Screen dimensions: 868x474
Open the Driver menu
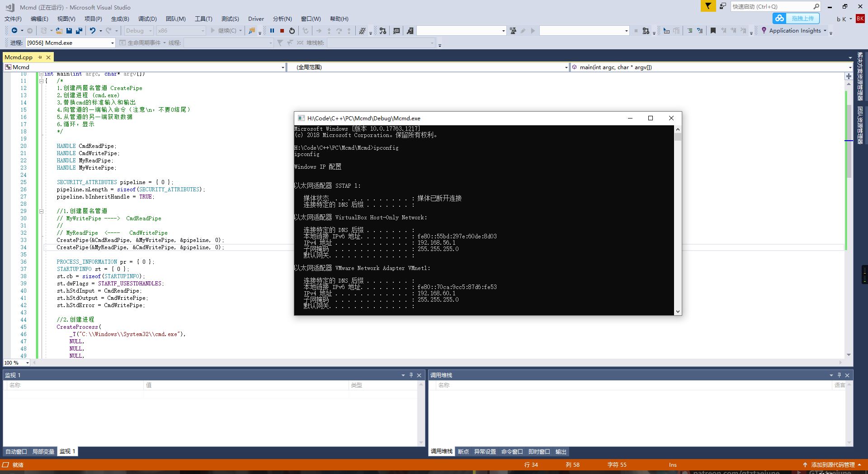pyautogui.click(x=256, y=19)
